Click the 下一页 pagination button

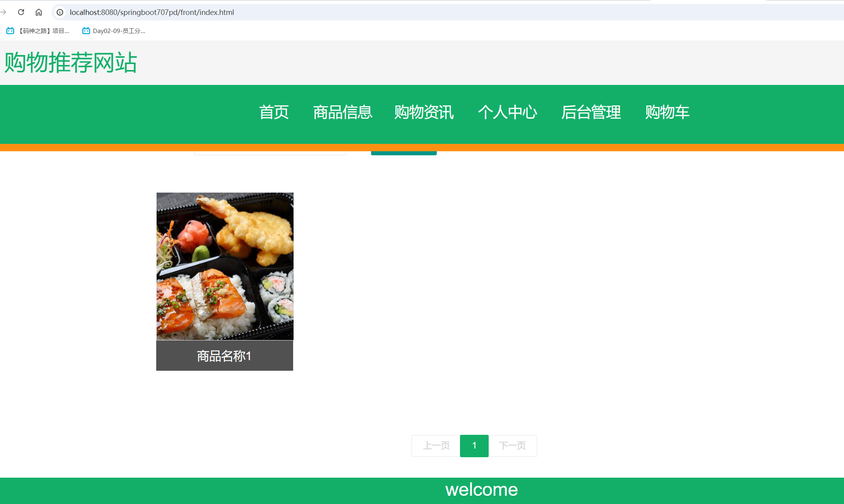coord(513,446)
